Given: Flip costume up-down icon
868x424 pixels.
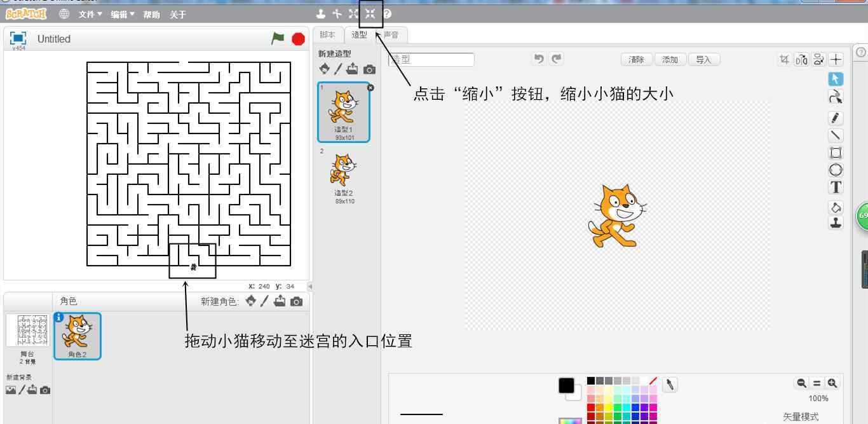Looking at the screenshot, I should 818,60.
